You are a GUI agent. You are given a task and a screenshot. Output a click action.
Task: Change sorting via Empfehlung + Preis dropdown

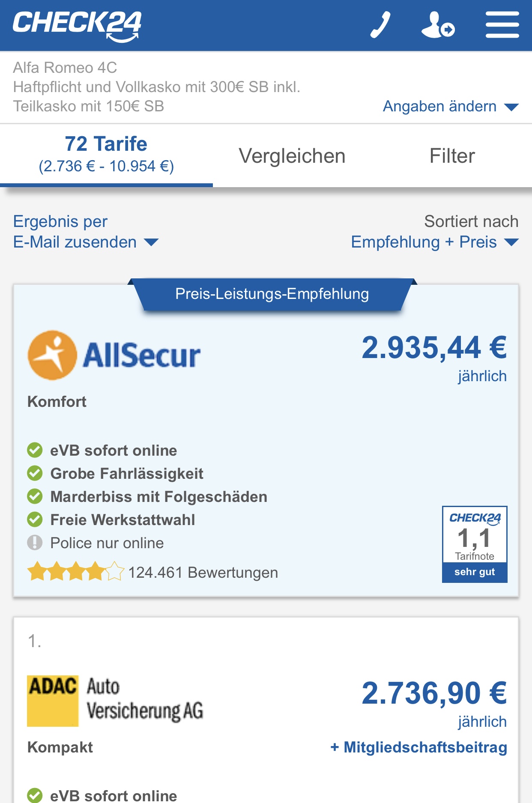click(434, 242)
